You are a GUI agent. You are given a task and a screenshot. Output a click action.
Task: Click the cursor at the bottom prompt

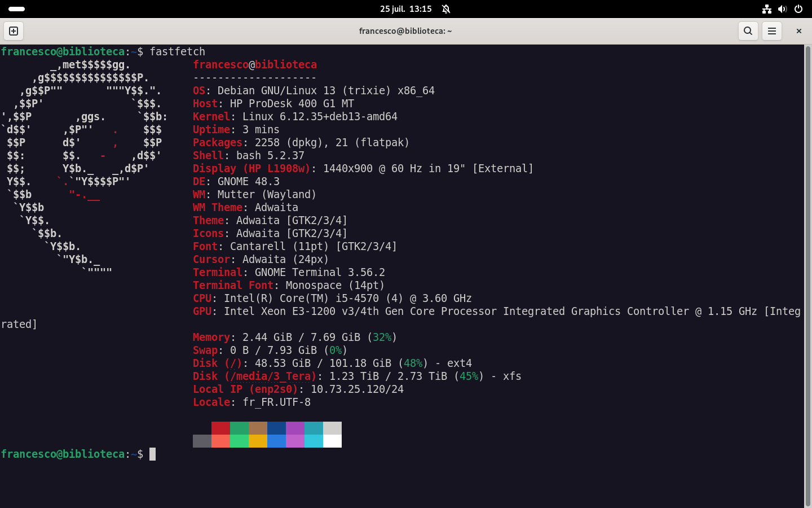[152, 454]
